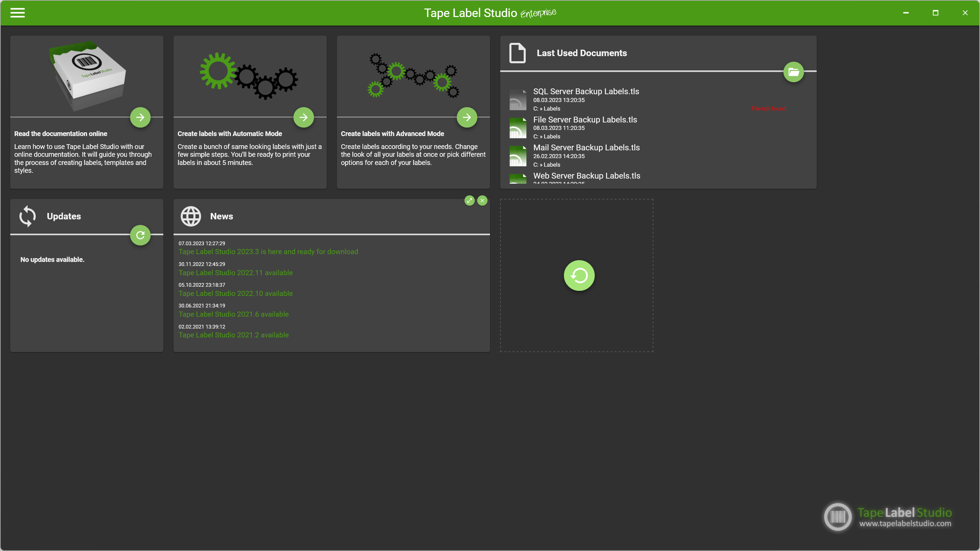The image size is (980, 551).
Task: Open SQL Server Backup Labels.tls
Action: point(586,91)
